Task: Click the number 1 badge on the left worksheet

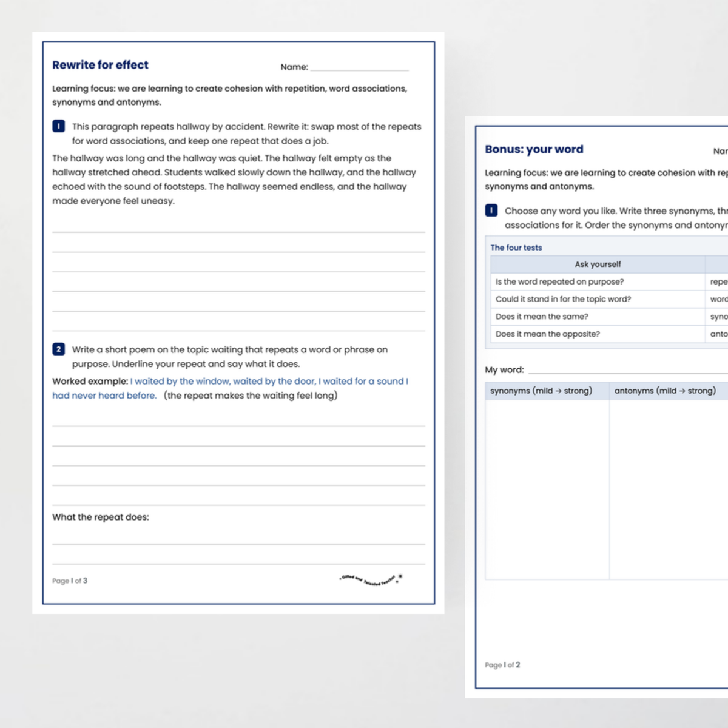Action: coord(58,126)
